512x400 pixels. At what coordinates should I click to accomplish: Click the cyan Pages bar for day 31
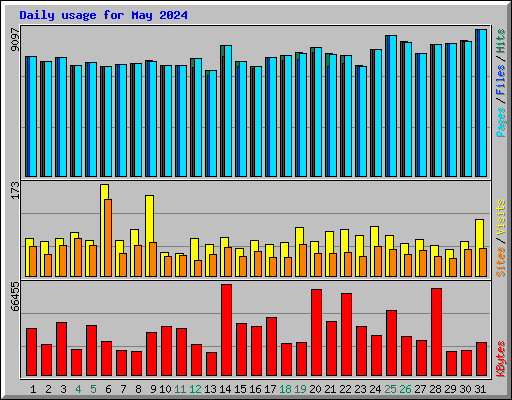tap(483, 103)
